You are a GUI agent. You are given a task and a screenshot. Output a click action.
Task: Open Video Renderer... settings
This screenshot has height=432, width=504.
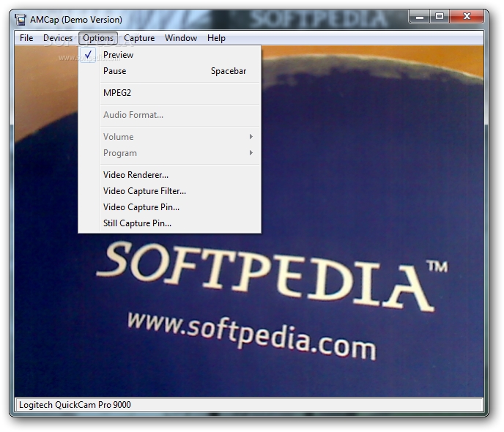click(170, 175)
